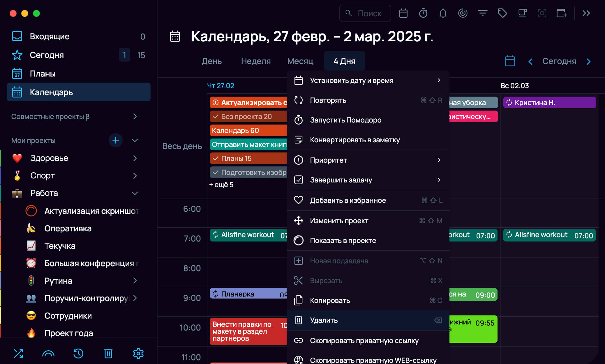Collapse Мои проекты section

click(x=135, y=140)
